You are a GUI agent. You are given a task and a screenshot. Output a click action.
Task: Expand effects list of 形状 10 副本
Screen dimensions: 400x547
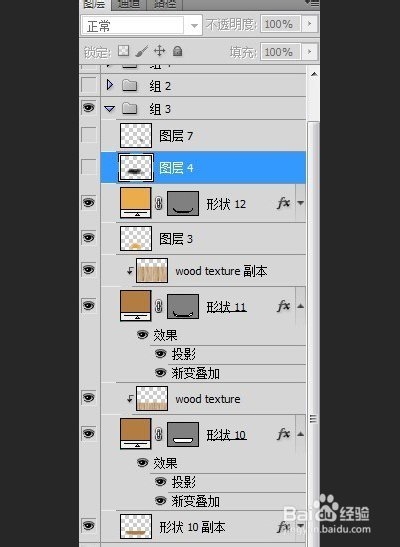coord(301,526)
